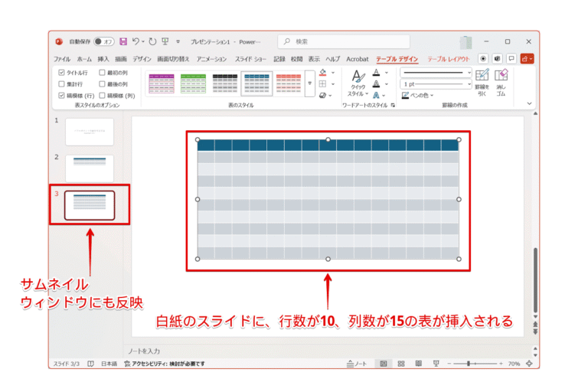The height and width of the screenshot is (392, 588).
Task: Toggle the ノート notes button
Action: click(356, 364)
